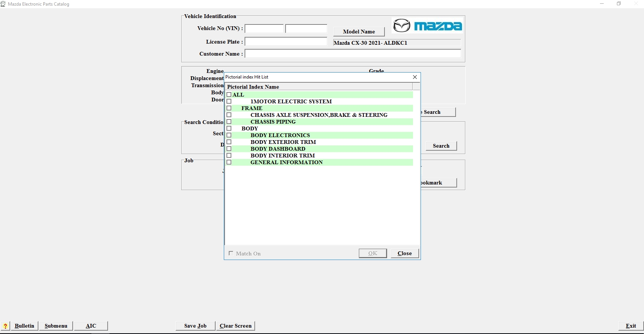The image size is (644, 334).
Task: Click the OK button in hit list
Action: tap(373, 253)
